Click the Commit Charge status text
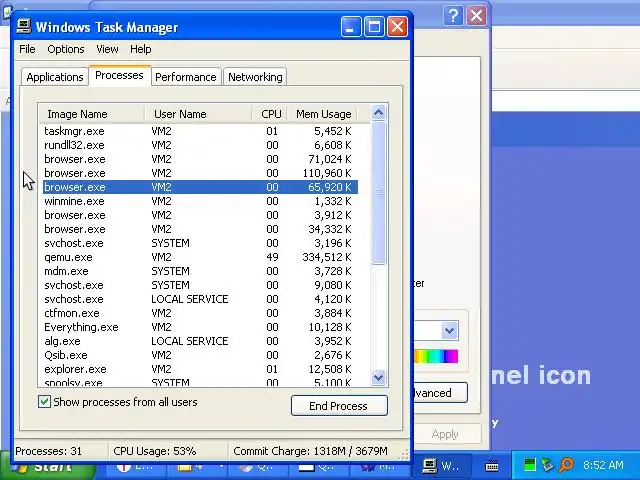 (310, 451)
